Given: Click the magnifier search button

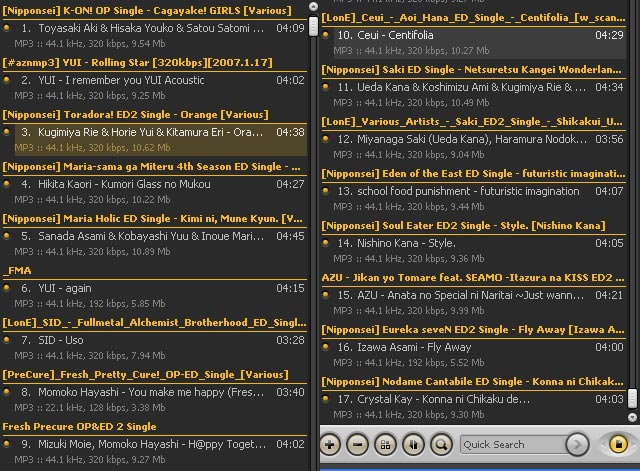Looking at the screenshot, I should [441, 444].
